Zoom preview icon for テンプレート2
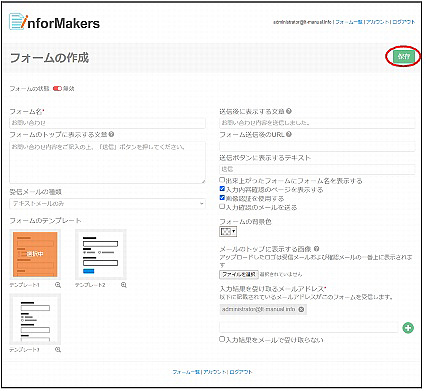426x391 pixels. click(x=124, y=285)
